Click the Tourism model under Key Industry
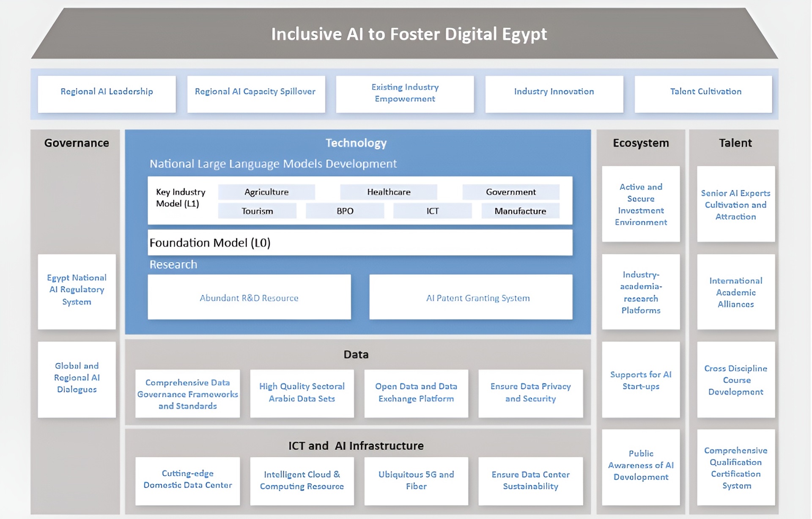This screenshot has width=812, height=519. pos(257,211)
